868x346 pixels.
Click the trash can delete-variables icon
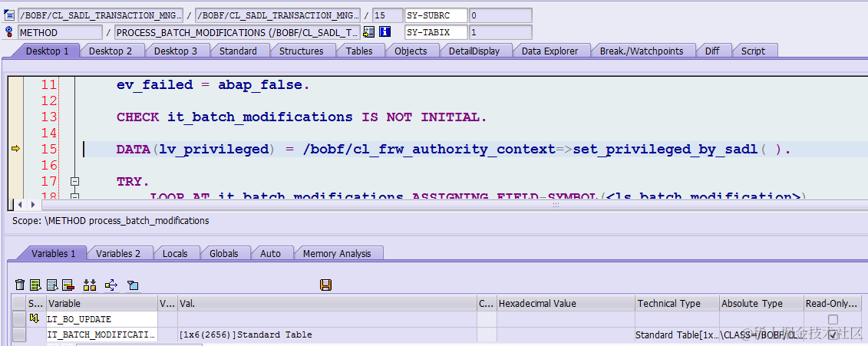pyautogui.click(x=20, y=285)
